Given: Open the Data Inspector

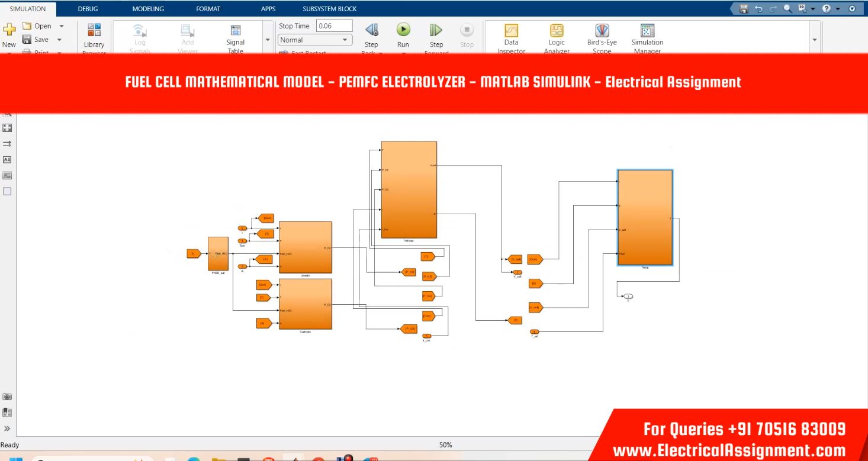Looking at the screenshot, I should (511, 31).
